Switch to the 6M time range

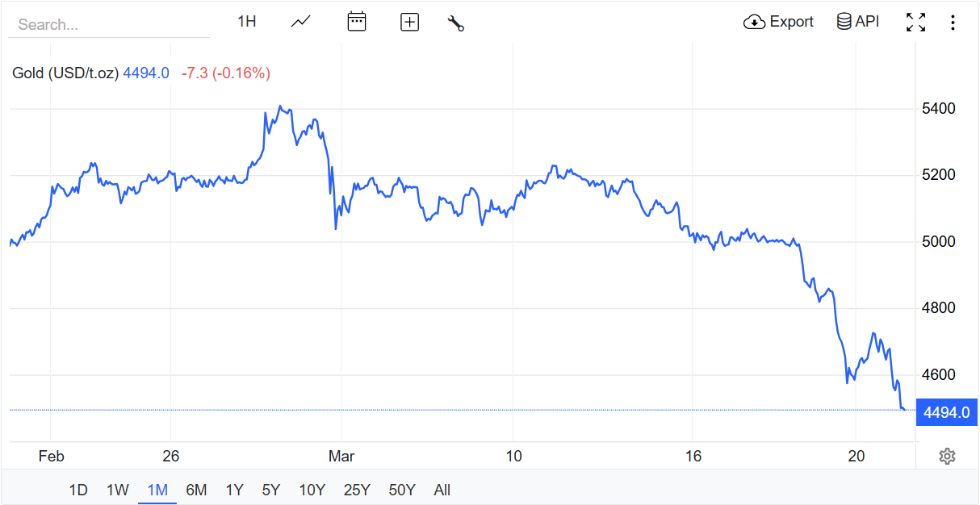(x=196, y=490)
